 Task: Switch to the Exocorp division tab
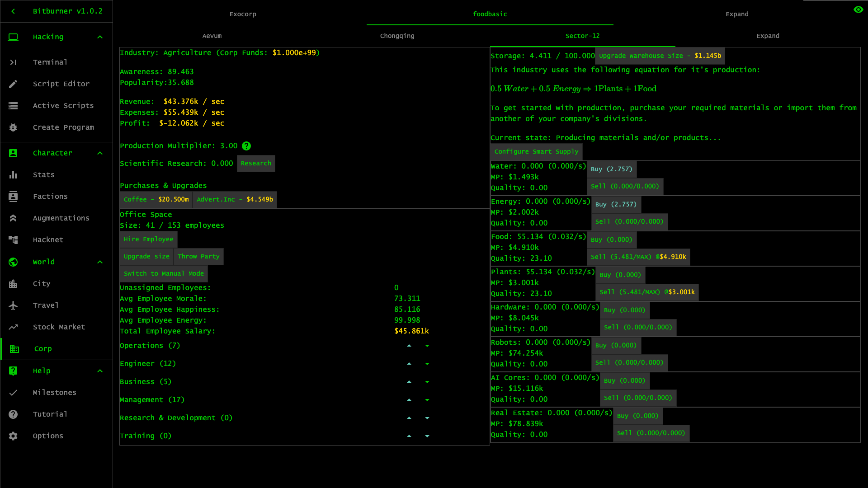point(243,14)
